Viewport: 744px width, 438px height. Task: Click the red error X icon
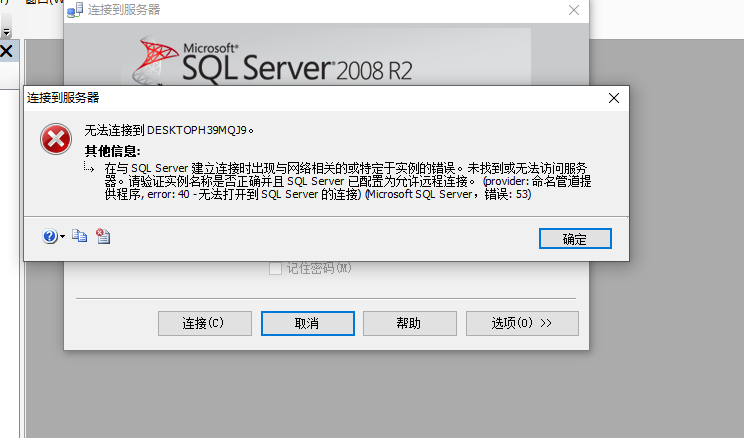[x=56, y=139]
